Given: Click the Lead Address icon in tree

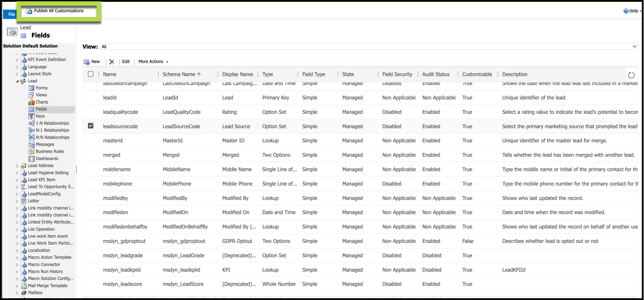Looking at the screenshot, I should coord(24,166).
